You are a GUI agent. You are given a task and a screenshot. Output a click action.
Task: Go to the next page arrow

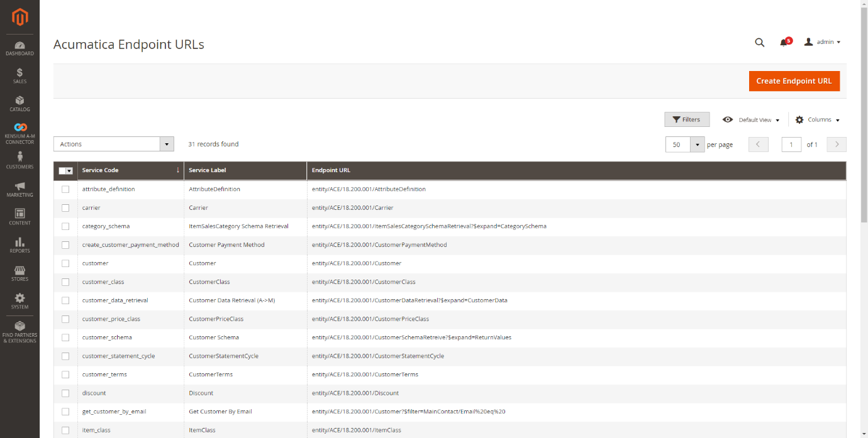837,145
